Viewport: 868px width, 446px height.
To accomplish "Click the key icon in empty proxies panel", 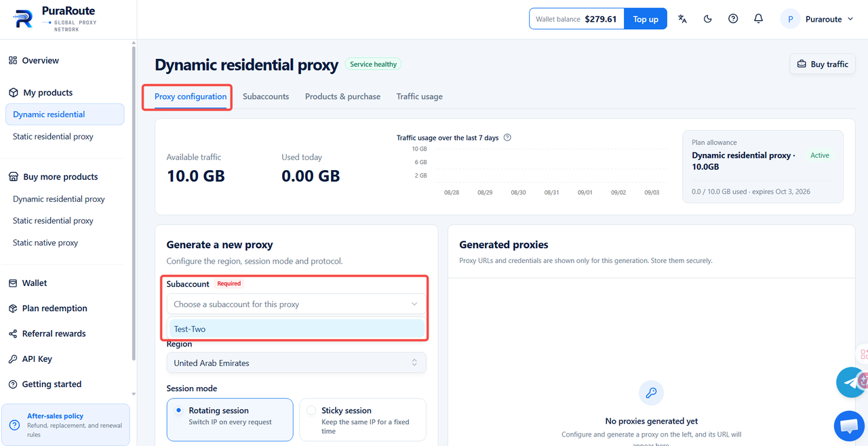I will (651, 392).
